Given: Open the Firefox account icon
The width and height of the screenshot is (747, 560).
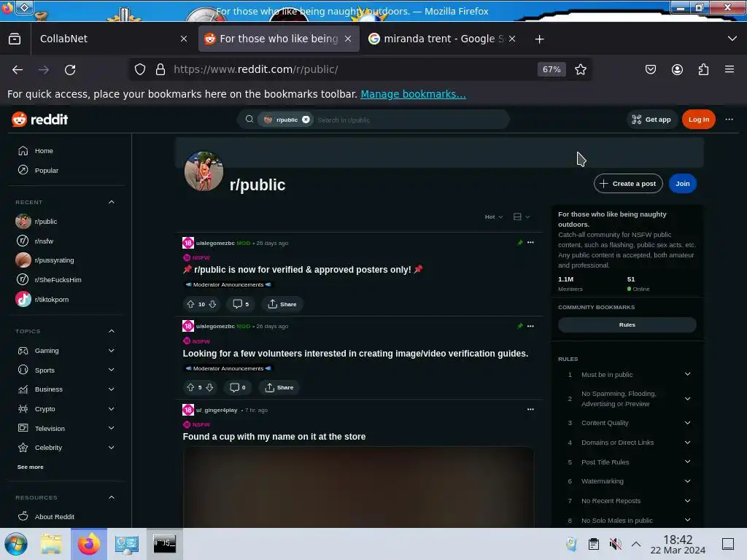Looking at the screenshot, I should coord(677,69).
